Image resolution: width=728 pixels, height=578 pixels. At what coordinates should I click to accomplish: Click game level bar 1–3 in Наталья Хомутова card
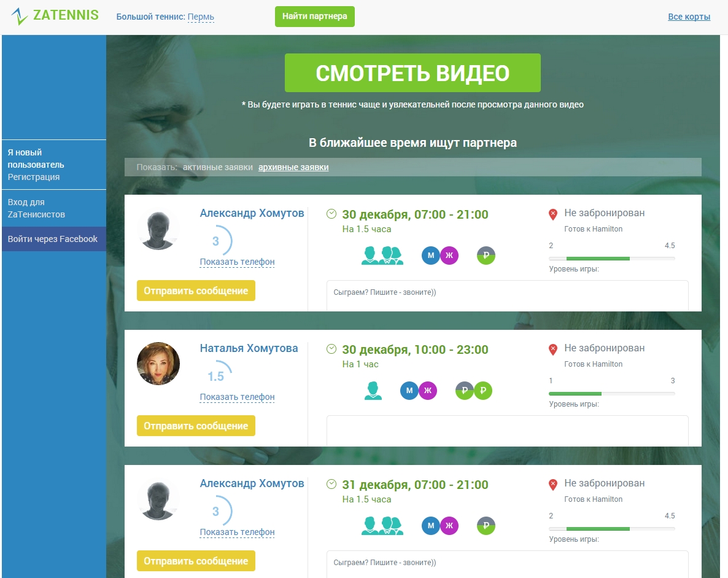pyautogui.click(x=612, y=394)
